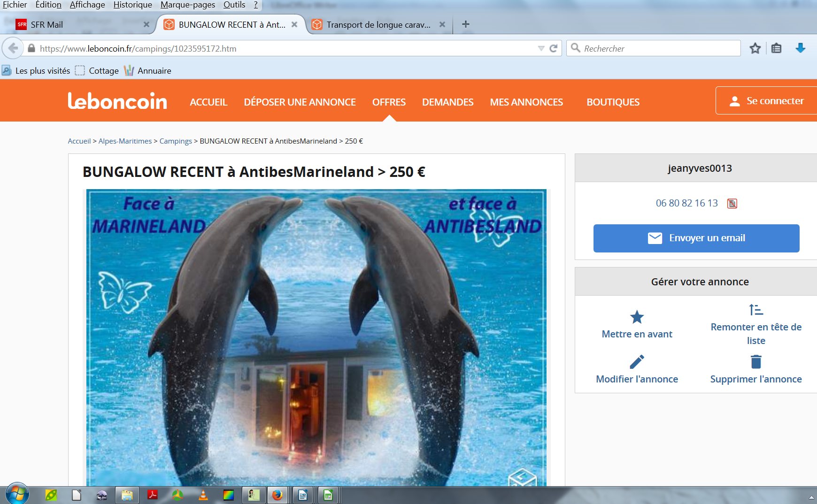Viewport: 817px width, 504px height.
Task: Open the Outils menu
Action: tap(234, 5)
